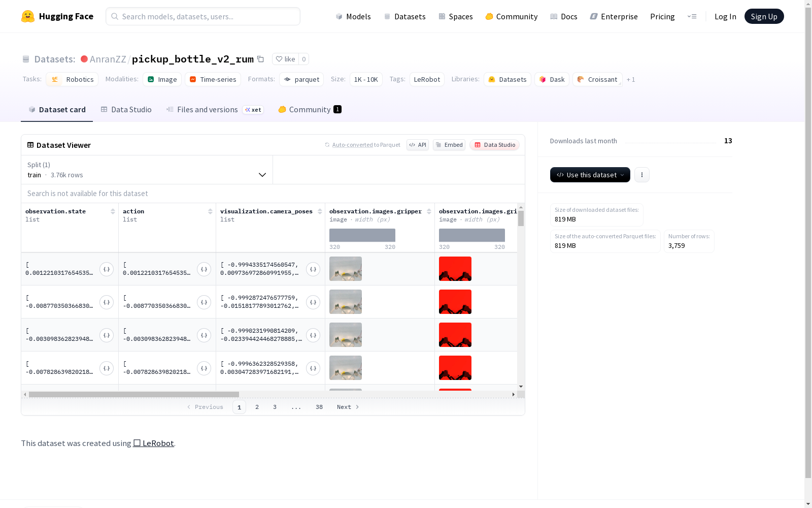Expand JSON in third row observation.state cell
Screen dimensions: 812x508
pyautogui.click(x=107, y=335)
